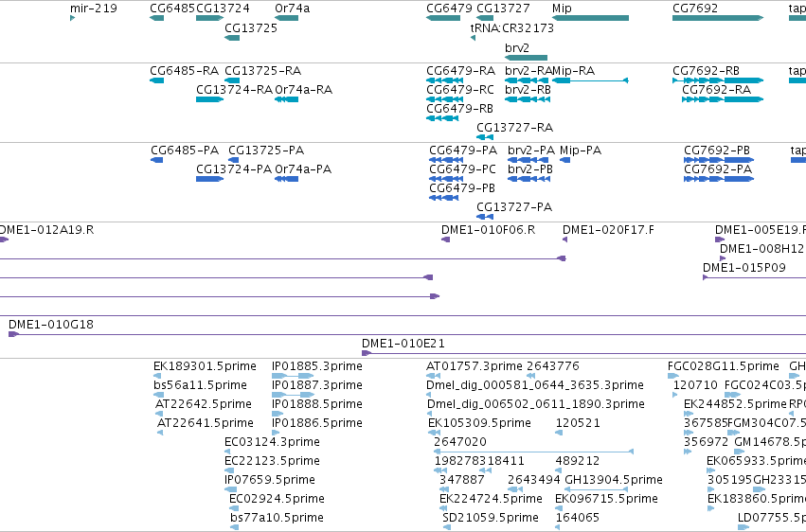Select the EC22123.5prime EST
806x532 pixels.
click(229, 470)
